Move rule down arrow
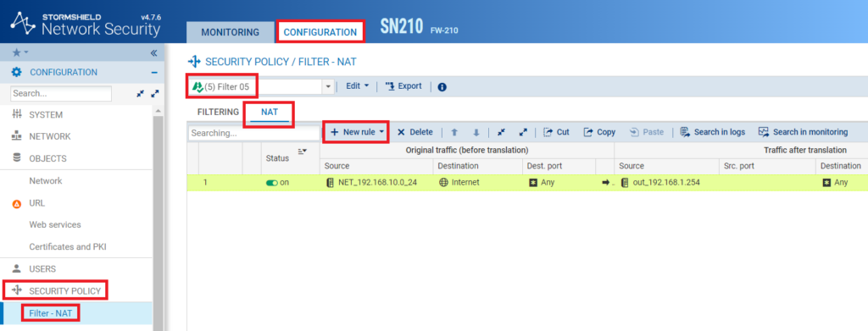The height and width of the screenshot is (331, 868). coord(476,132)
